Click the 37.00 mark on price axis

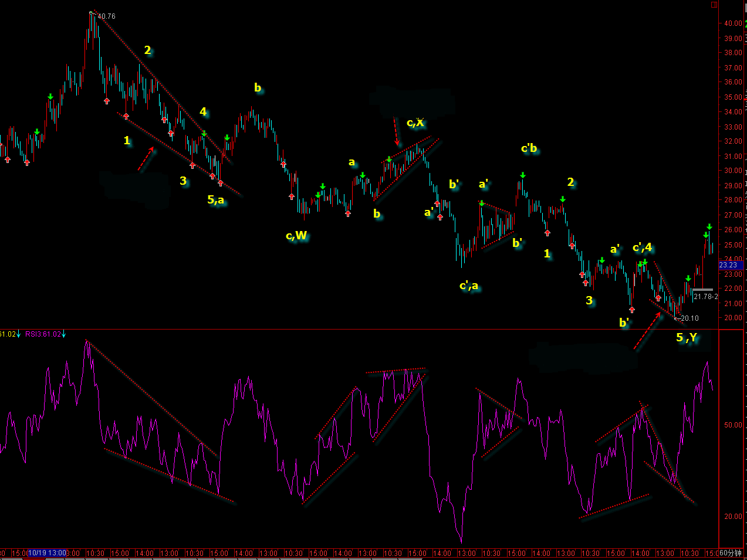click(x=733, y=67)
